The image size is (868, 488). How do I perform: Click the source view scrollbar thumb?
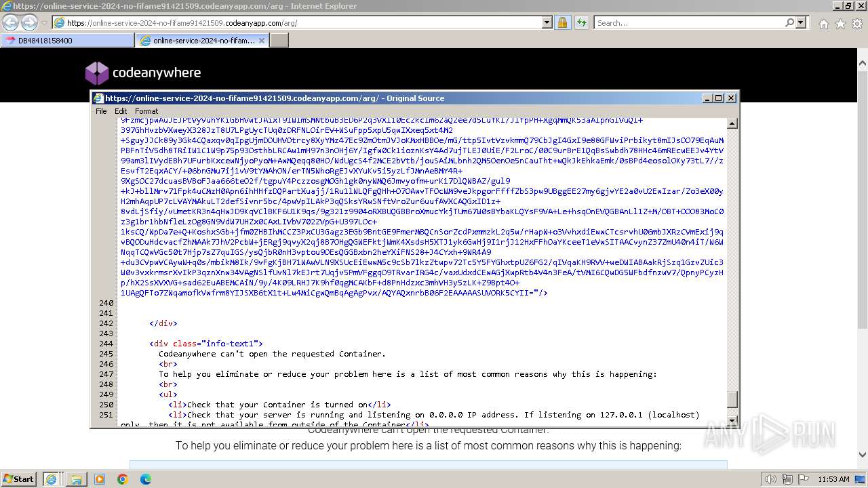point(732,399)
